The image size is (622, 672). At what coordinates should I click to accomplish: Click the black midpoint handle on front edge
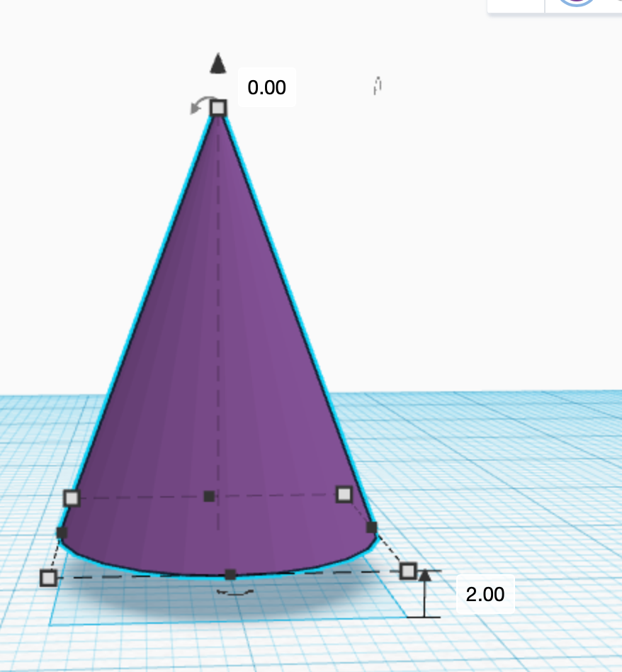[x=230, y=575]
